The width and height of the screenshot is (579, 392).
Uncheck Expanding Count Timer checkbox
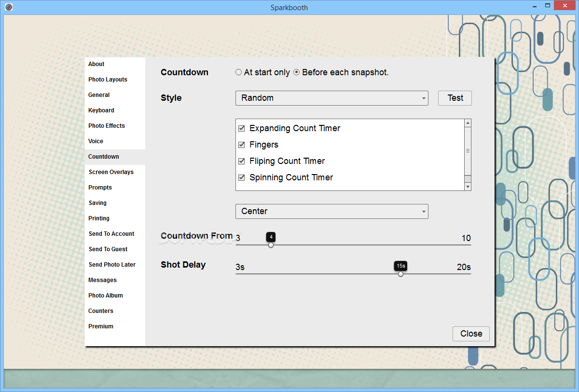click(242, 129)
